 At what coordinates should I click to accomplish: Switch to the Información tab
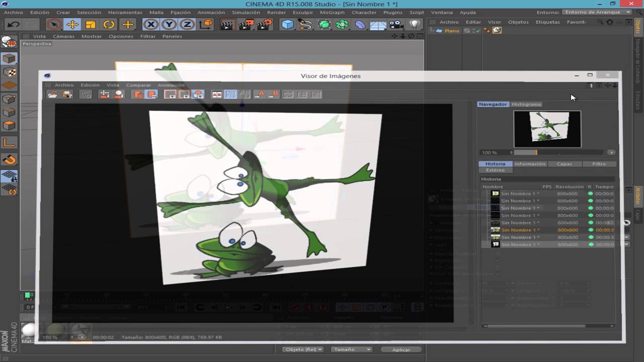pos(530,164)
